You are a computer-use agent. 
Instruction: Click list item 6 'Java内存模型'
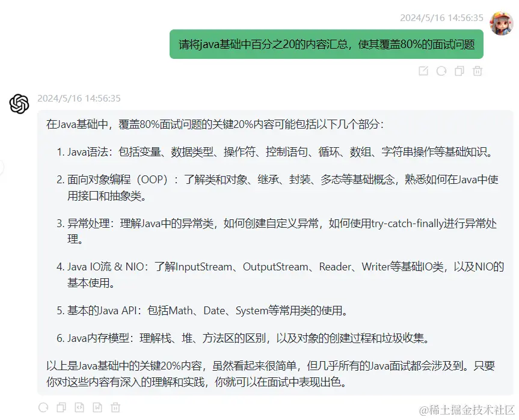pyautogui.click(x=244, y=338)
